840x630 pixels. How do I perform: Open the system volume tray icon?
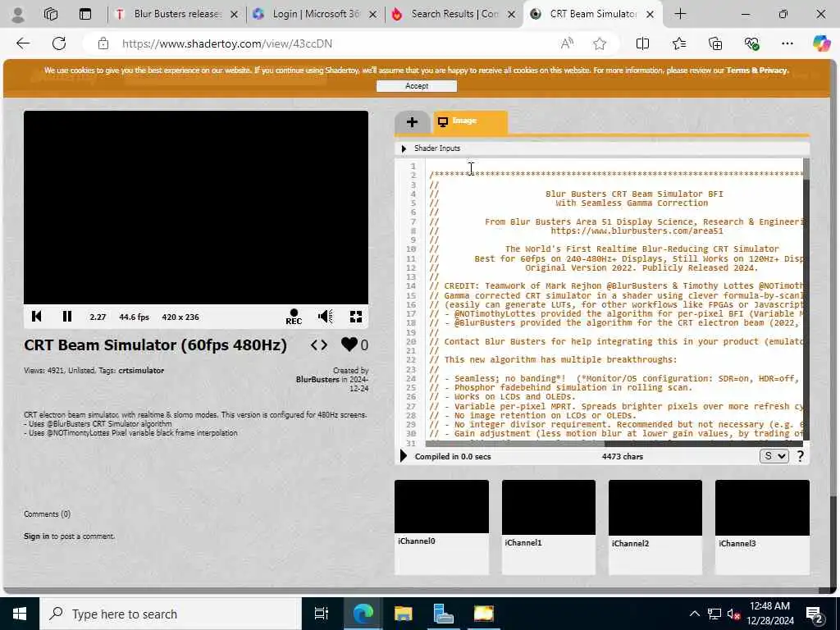click(x=734, y=614)
